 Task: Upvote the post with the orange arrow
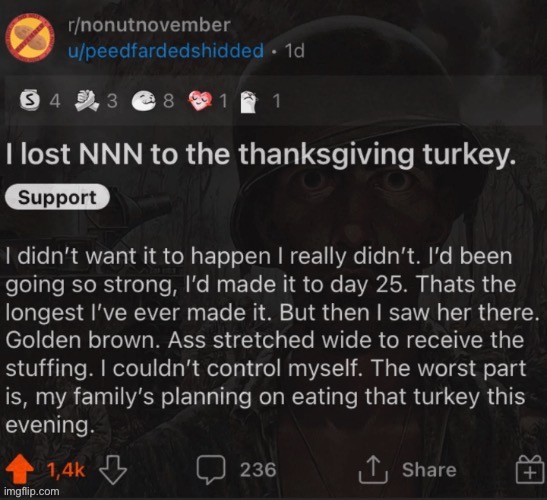[20, 470]
